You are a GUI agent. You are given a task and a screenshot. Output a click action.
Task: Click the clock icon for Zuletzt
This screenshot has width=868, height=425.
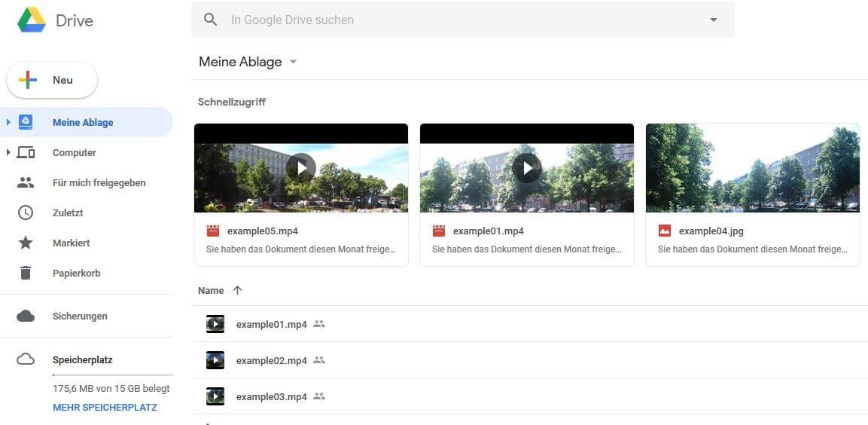point(26,212)
